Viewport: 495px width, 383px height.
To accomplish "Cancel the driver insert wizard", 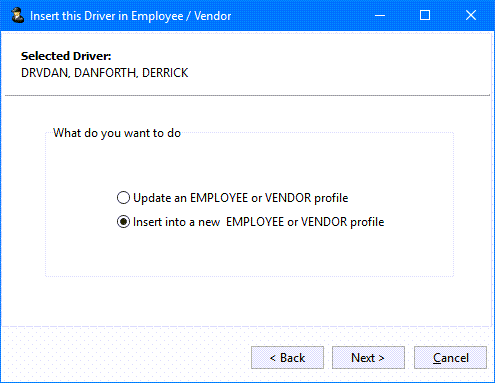I will click(450, 358).
